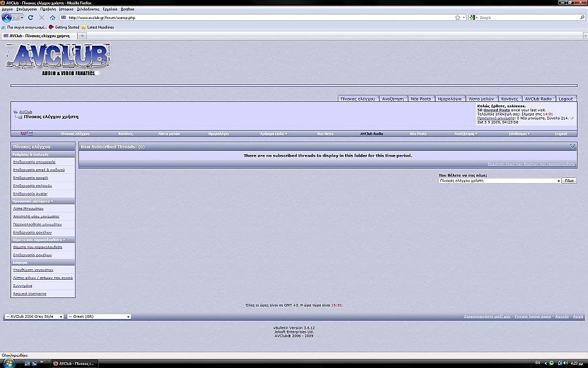Click the Request Username sidebar link
This screenshot has height=368, width=588.
[x=30, y=293]
